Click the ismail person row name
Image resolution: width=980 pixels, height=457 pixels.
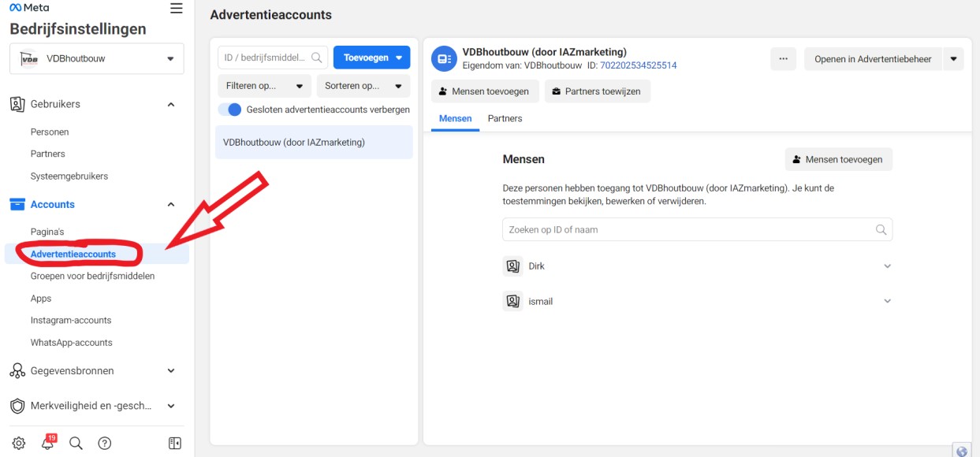540,301
